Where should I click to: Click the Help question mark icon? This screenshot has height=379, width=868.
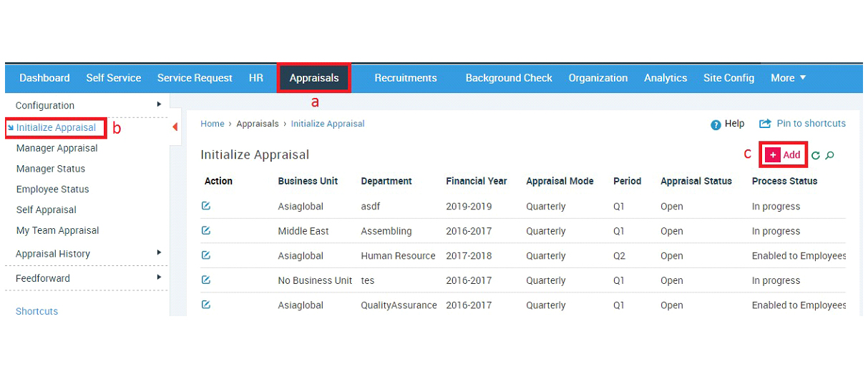[x=716, y=124]
